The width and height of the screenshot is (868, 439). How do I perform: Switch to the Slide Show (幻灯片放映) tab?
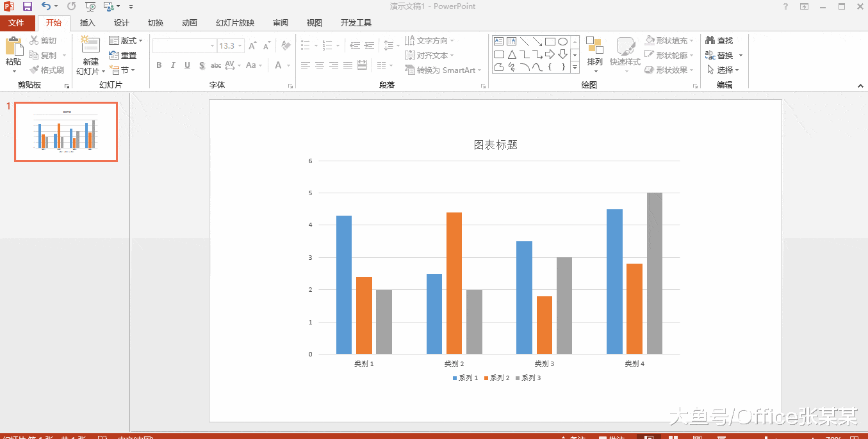235,23
